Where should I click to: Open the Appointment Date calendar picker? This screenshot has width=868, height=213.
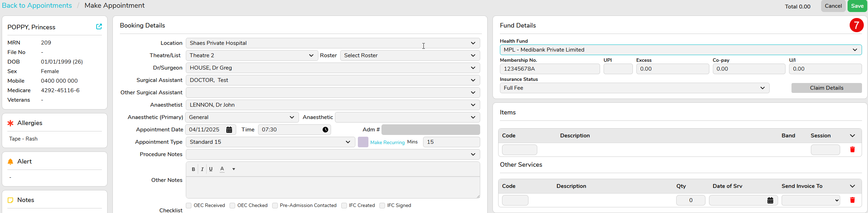[229, 130]
